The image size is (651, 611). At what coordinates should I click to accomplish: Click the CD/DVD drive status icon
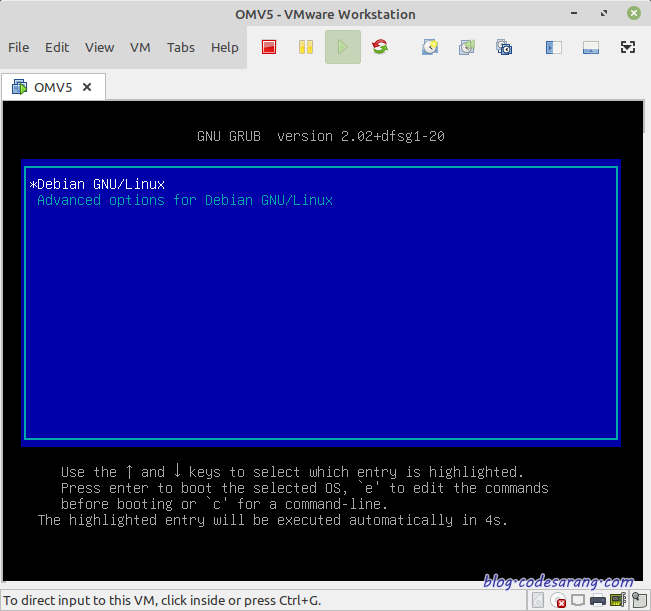(558, 600)
